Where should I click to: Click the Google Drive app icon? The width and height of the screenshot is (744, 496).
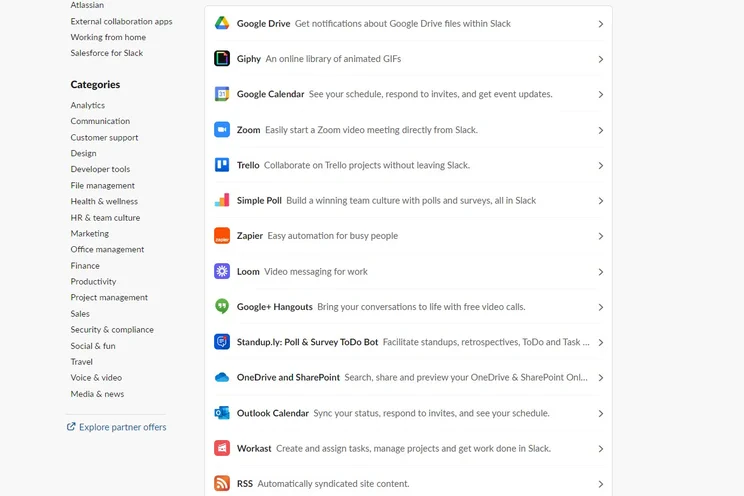coord(222,23)
